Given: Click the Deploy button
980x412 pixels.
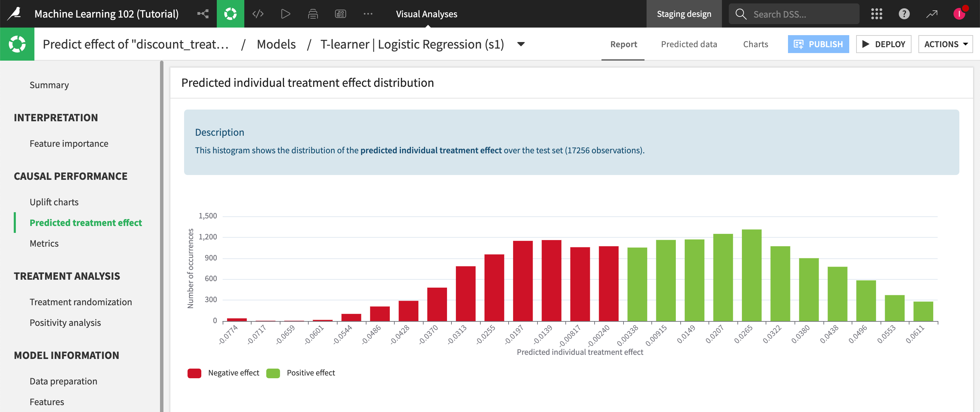Looking at the screenshot, I should pos(883,44).
